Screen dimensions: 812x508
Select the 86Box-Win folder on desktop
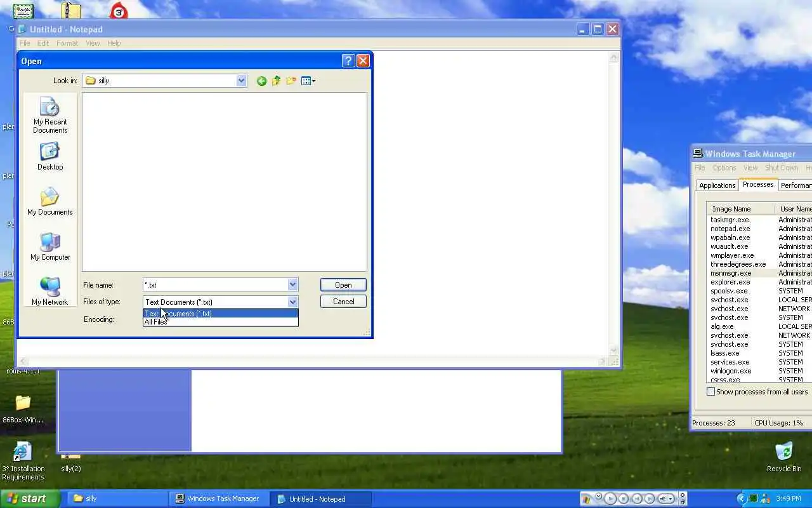pyautogui.click(x=23, y=410)
